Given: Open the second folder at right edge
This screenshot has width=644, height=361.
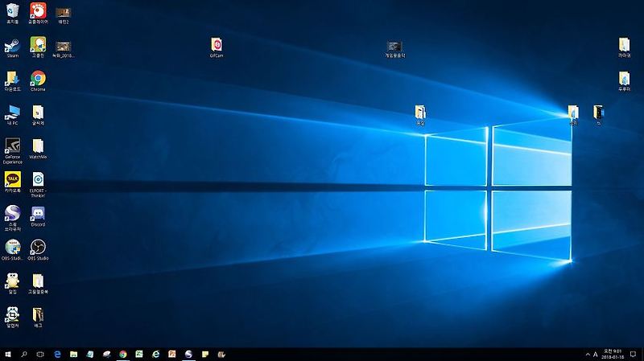Looking at the screenshot, I should [625, 80].
